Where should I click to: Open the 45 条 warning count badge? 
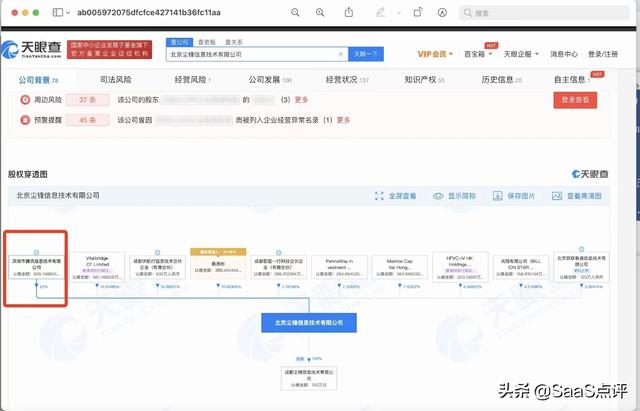click(88, 120)
